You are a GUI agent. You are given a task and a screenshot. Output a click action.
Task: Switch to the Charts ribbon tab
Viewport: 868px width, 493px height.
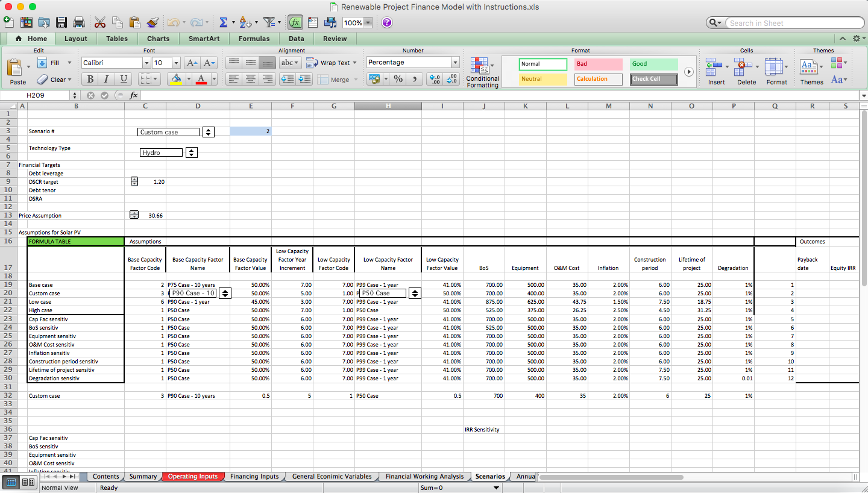(x=159, y=39)
